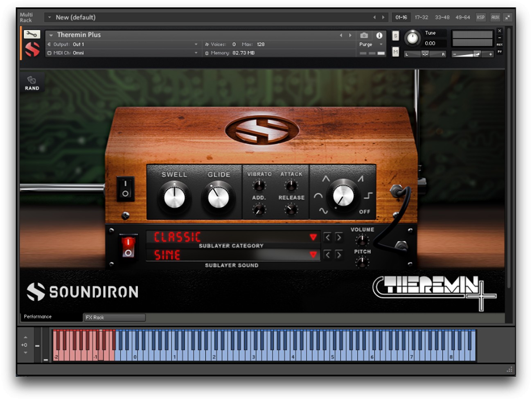Click the Soundiron S logo in instrument header

tap(32, 49)
